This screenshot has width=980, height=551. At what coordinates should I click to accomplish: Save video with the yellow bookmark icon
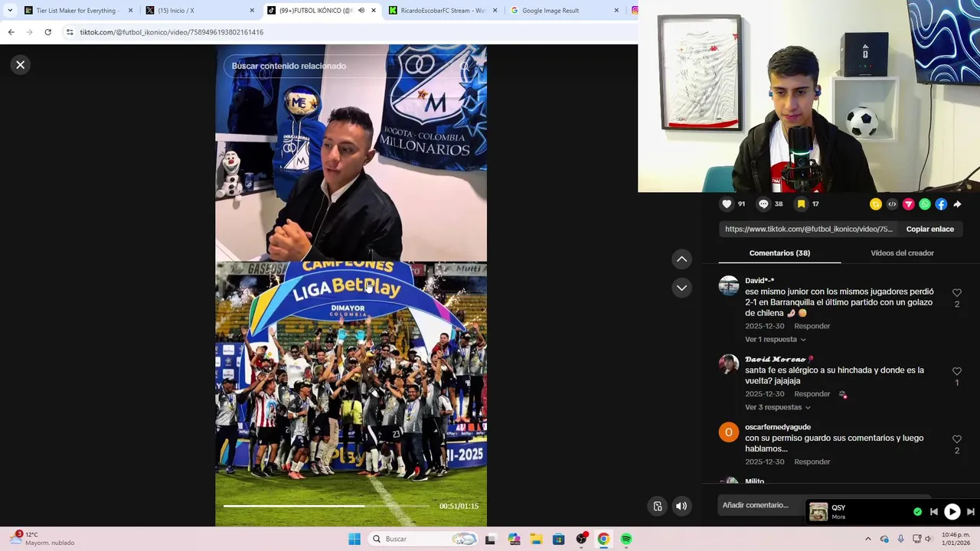pos(801,204)
